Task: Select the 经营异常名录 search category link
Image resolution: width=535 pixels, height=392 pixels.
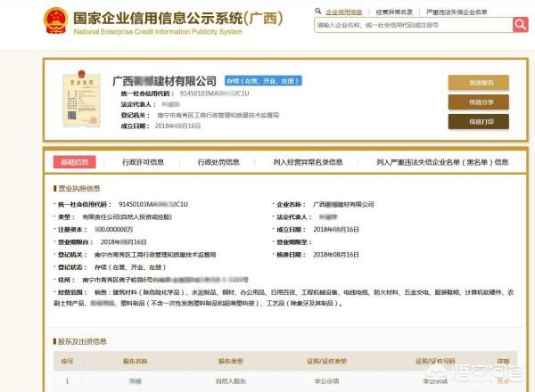Action: pyautogui.click(x=394, y=12)
